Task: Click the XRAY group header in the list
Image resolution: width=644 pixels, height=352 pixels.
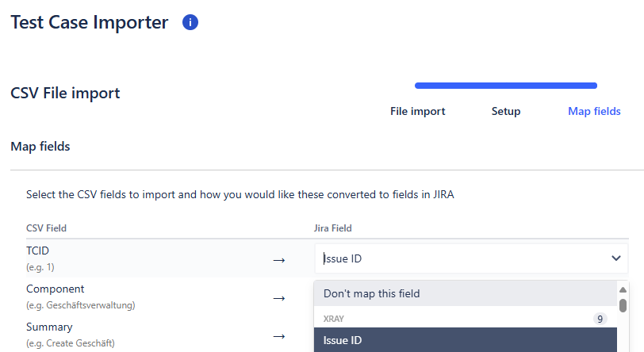Action: (333, 319)
